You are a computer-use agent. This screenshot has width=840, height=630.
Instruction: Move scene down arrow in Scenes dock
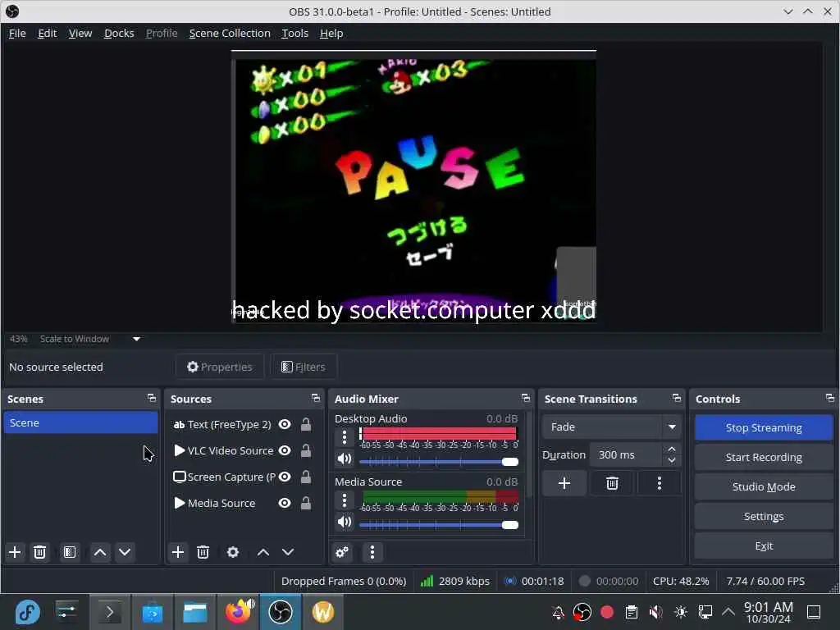(125, 552)
